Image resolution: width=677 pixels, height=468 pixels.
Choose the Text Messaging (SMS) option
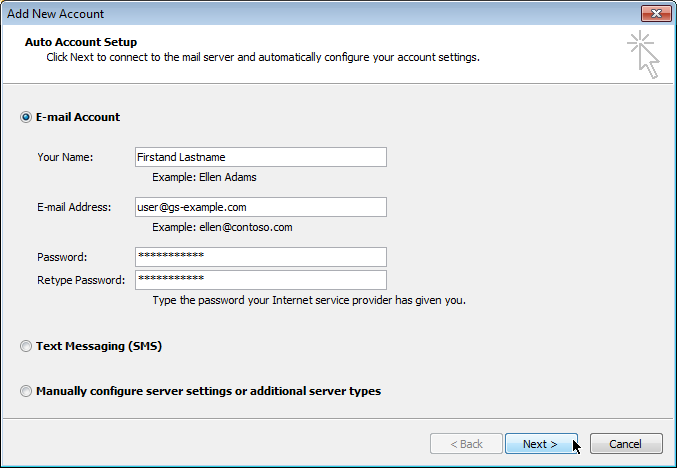pos(26,347)
